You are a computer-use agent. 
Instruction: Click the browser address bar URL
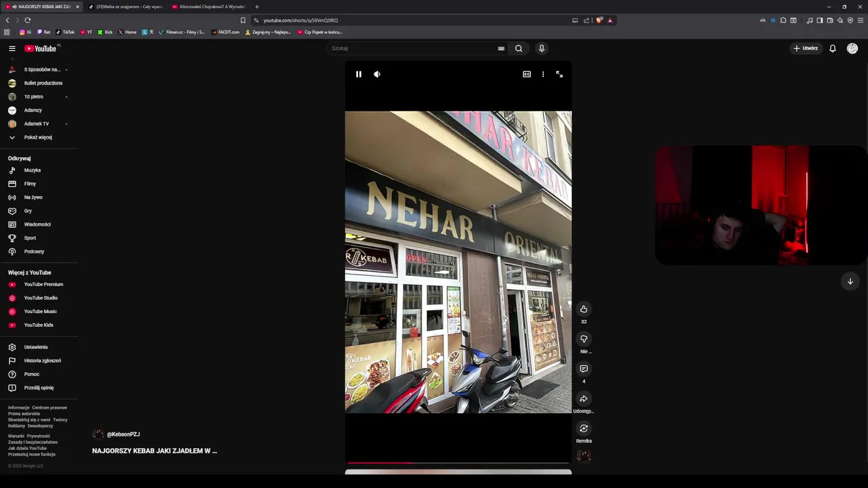coord(300,20)
